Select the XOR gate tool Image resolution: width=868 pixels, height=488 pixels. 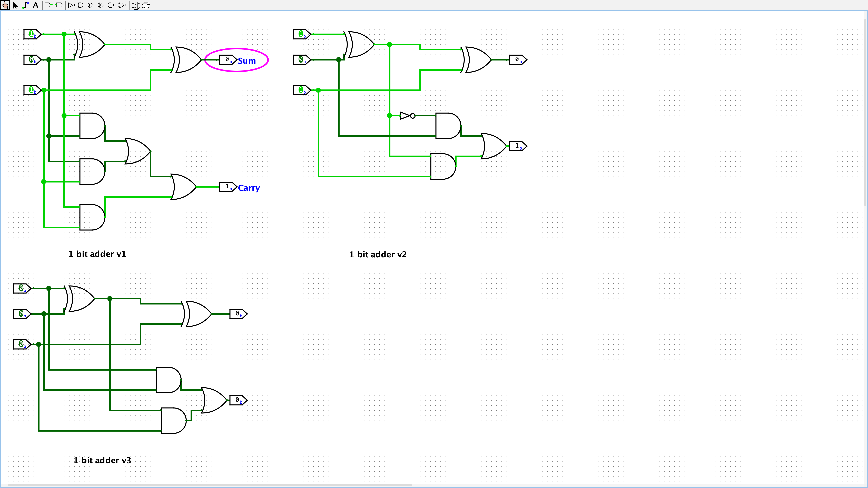point(101,5)
